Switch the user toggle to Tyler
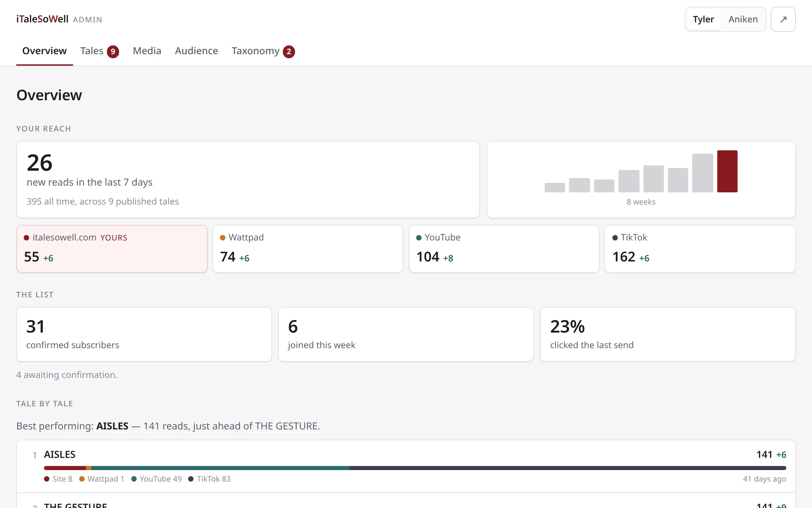The image size is (812, 508). 703,19
